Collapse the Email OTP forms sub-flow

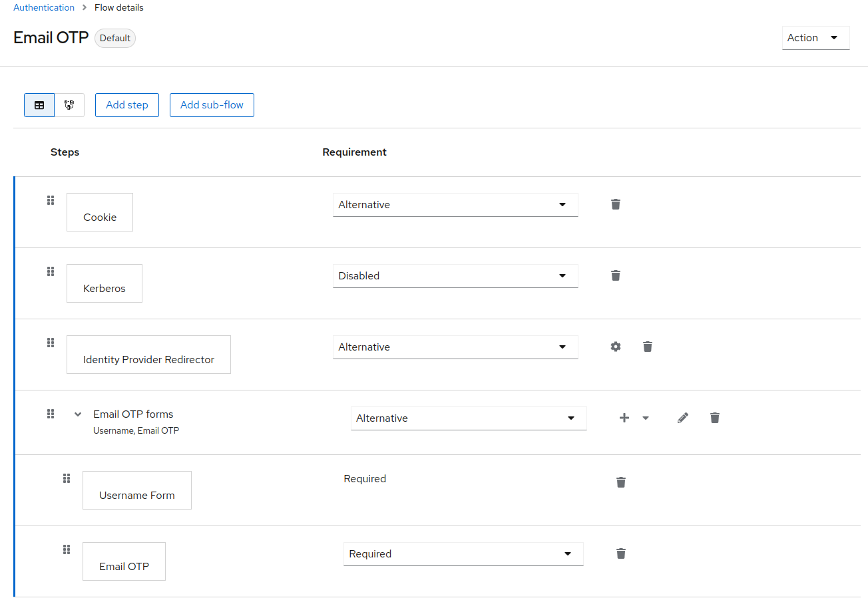click(x=78, y=414)
